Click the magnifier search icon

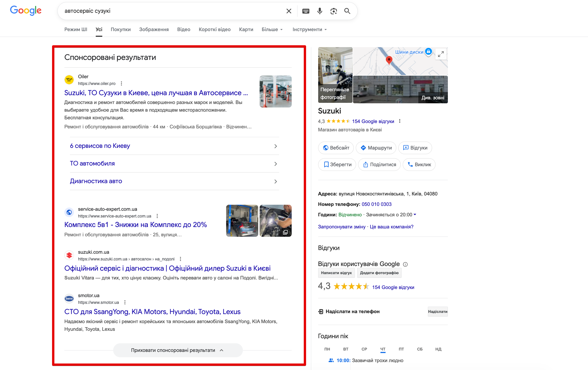tap(347, 11)
